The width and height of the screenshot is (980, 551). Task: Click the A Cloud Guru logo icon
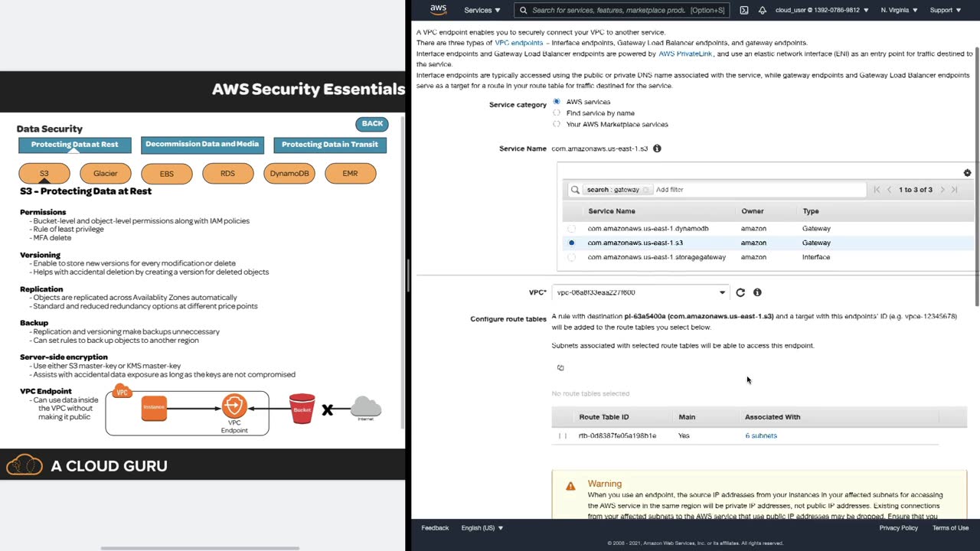[24, 465]
